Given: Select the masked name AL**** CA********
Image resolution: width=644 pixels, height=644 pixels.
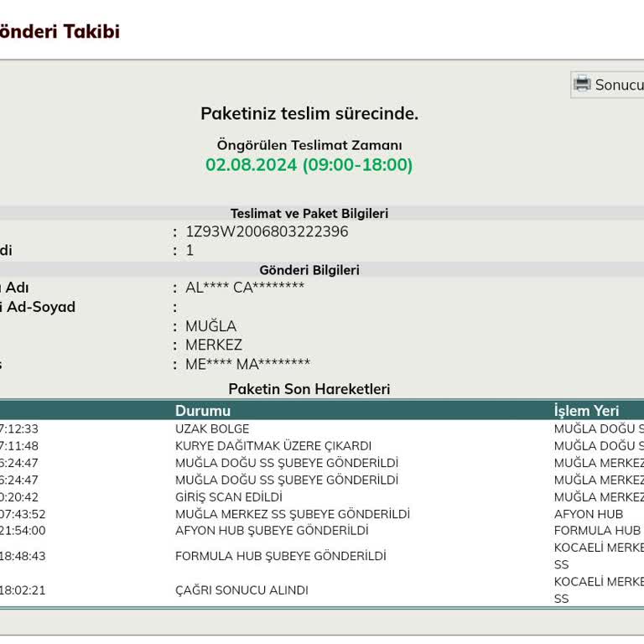Looking at the screenshot, I should (245, 287).
